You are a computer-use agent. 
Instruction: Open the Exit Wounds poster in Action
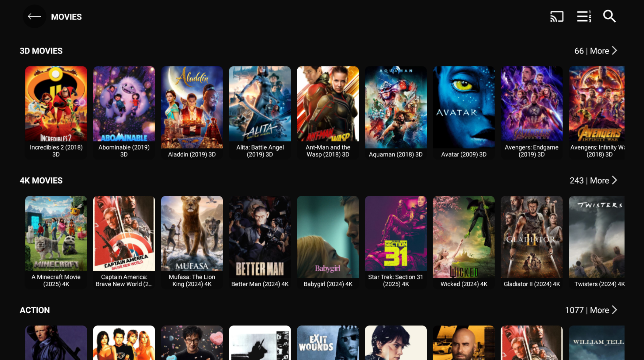click(x=328, y=343)
